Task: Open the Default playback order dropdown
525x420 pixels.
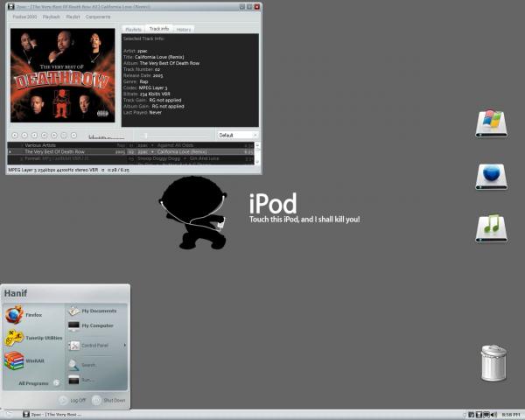Action: (x=238, y=135)
